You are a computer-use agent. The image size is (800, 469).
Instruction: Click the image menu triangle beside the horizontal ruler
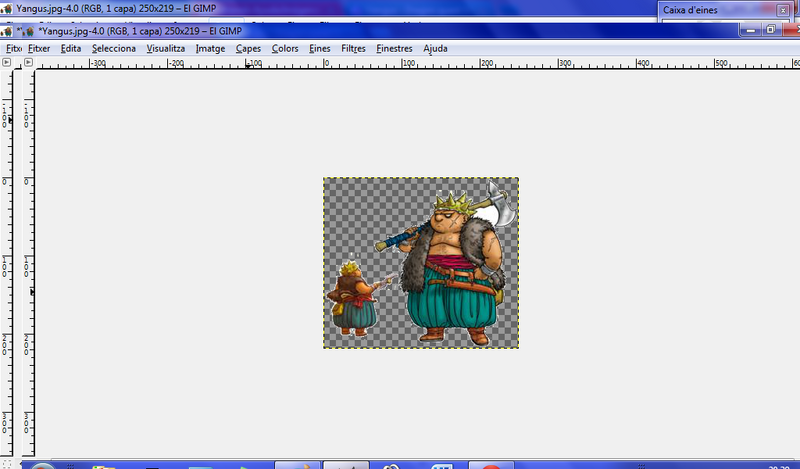pyautogui.click(x=29, y=62)
